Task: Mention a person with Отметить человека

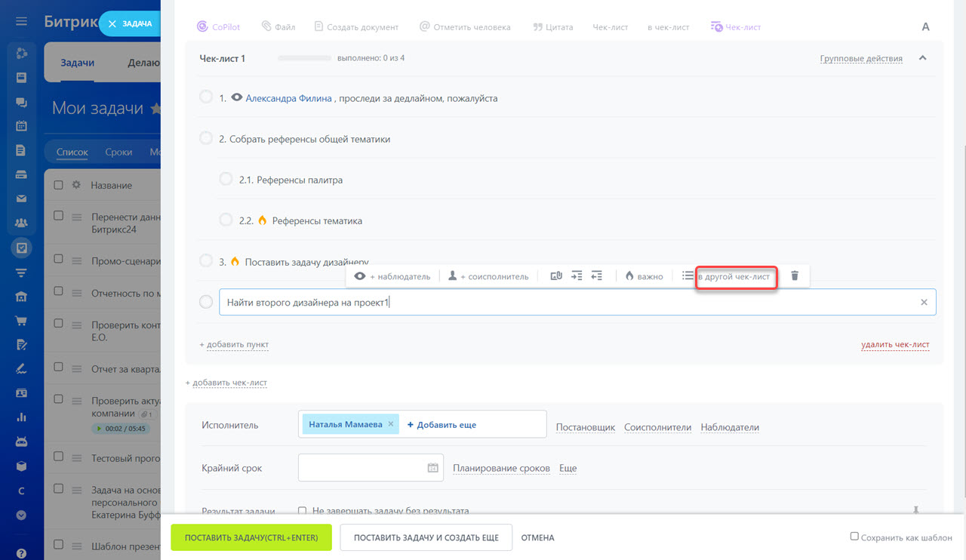Action: (465, 26)
